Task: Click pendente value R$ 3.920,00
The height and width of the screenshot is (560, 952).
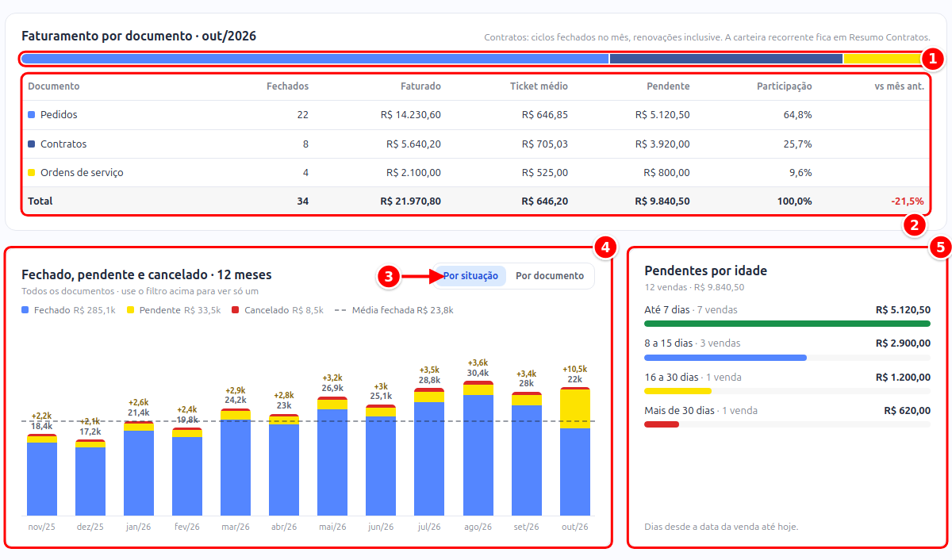Action: pos(662,144)
